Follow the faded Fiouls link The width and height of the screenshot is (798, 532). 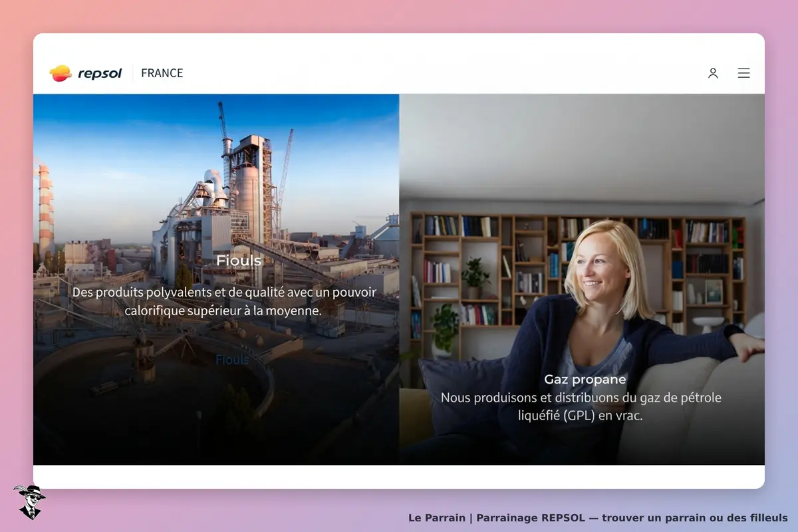click(232, 360)
